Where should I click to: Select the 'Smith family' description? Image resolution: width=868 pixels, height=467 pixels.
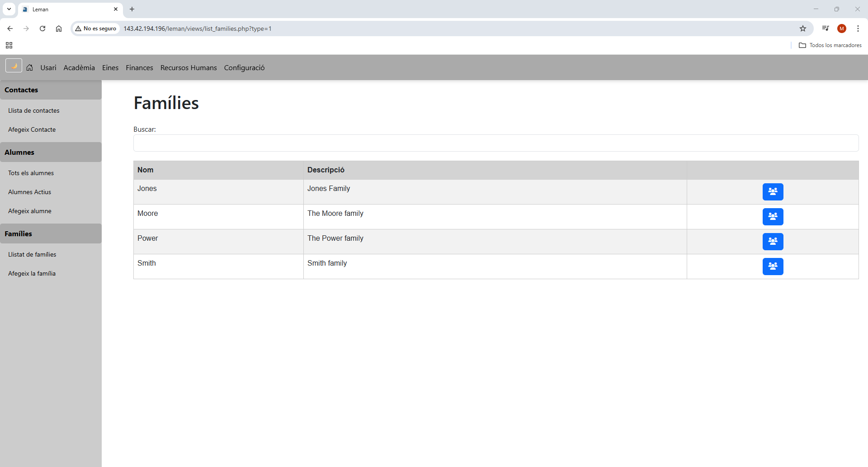tap(327, 263)
